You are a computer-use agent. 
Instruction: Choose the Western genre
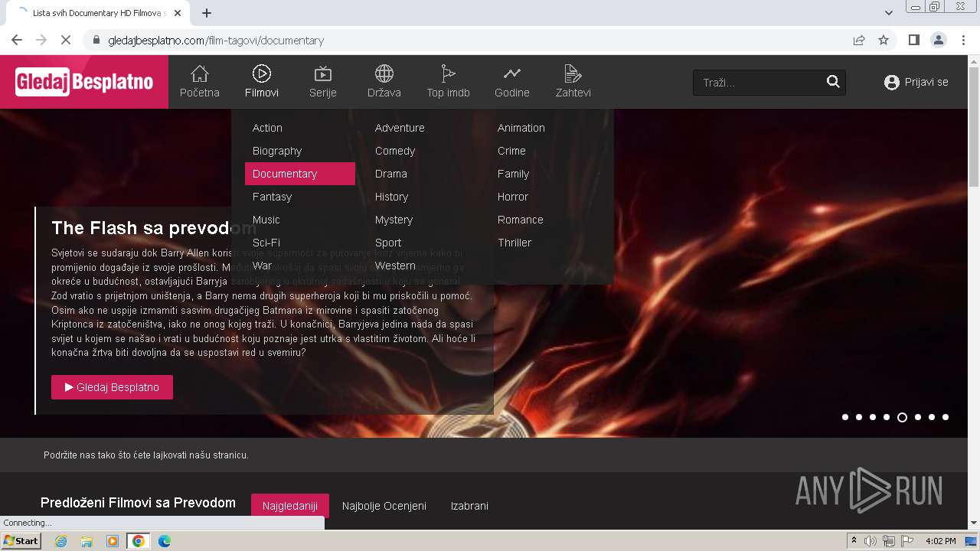(395, 266)
